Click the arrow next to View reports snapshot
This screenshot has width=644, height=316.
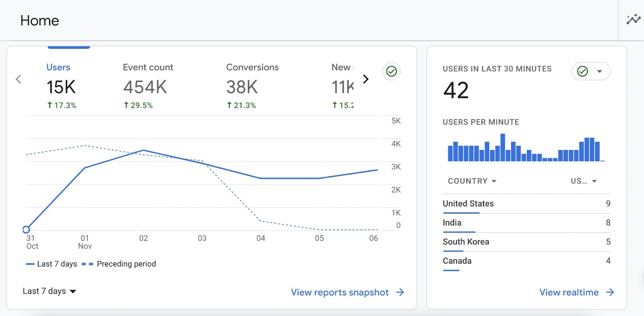coord(400,292)
